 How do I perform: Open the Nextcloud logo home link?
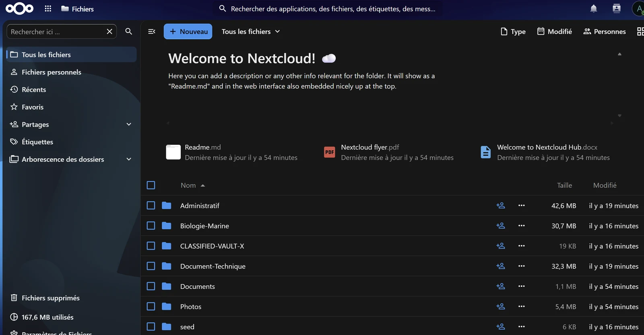click(x=19, y=8)
